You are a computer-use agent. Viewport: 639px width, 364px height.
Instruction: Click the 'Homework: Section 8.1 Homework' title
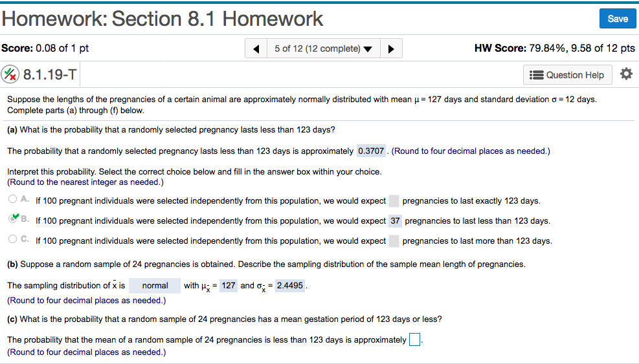click(x=163, y=19)
